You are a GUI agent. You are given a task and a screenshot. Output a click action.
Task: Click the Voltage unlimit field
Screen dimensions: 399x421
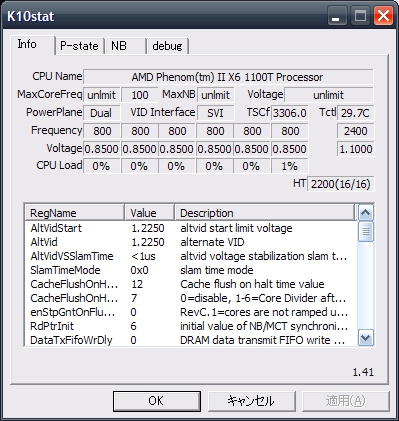329,95
